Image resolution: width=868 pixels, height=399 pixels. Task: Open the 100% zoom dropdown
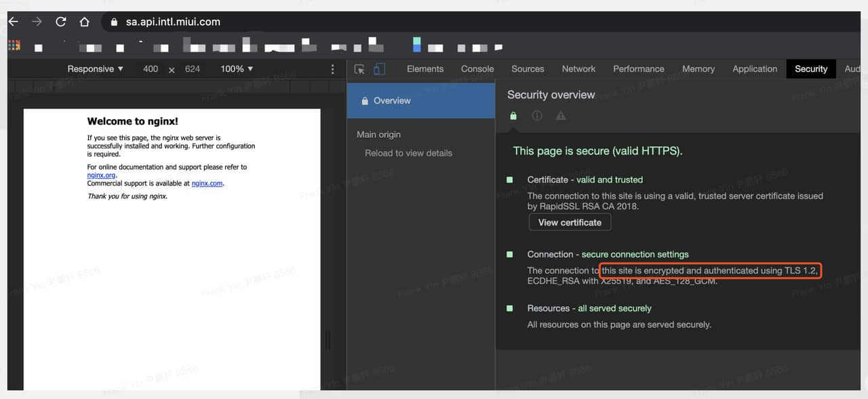coord(236,69)
